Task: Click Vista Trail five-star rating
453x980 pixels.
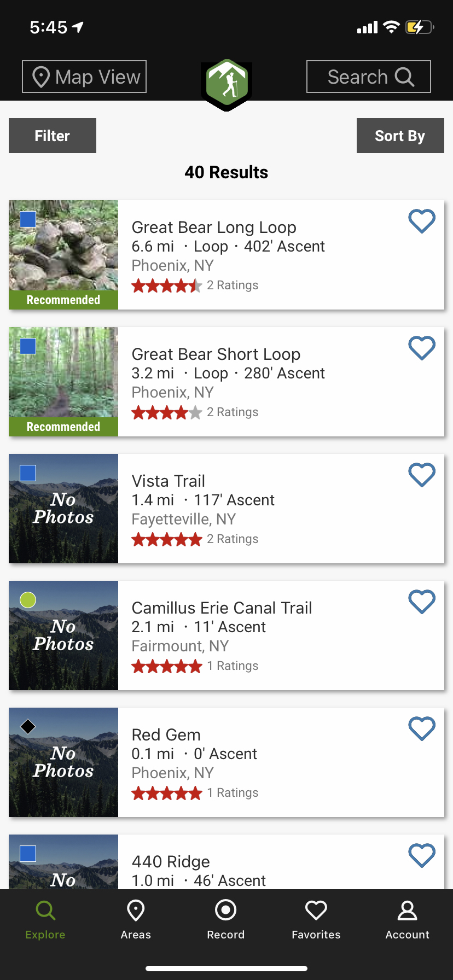Action: 167,540
